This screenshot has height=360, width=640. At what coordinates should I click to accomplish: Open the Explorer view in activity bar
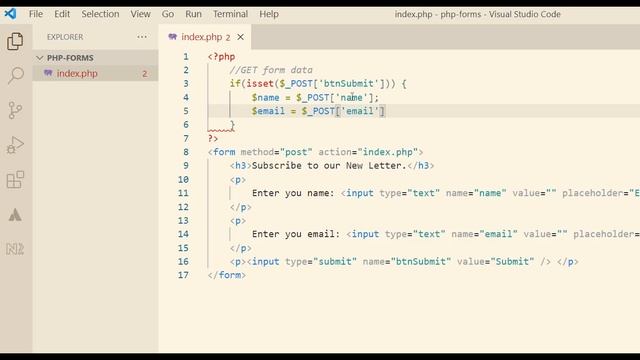(x=15, y=41)
